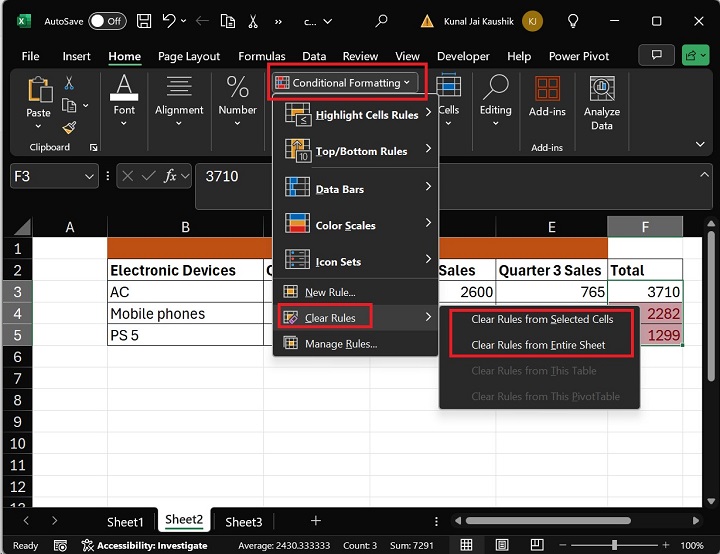
Task: Click the search magnifier icon
Action: (381, 20)
